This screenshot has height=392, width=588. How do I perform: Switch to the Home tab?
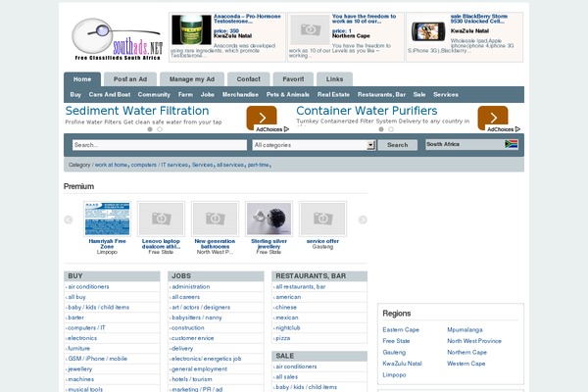click(x=82, y=79)
